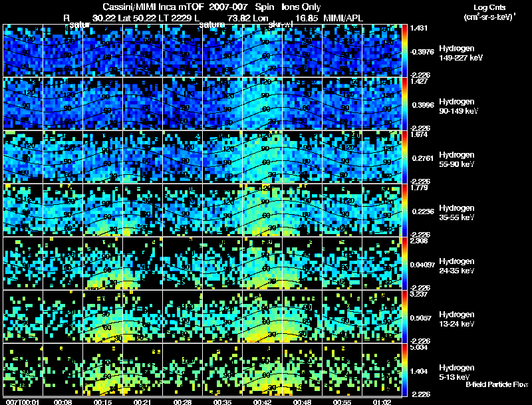Viewport: 532px width, 405px height.
Task: Click the Hydrogen 149-227 keV row label
Action: [x=461, y=53]
